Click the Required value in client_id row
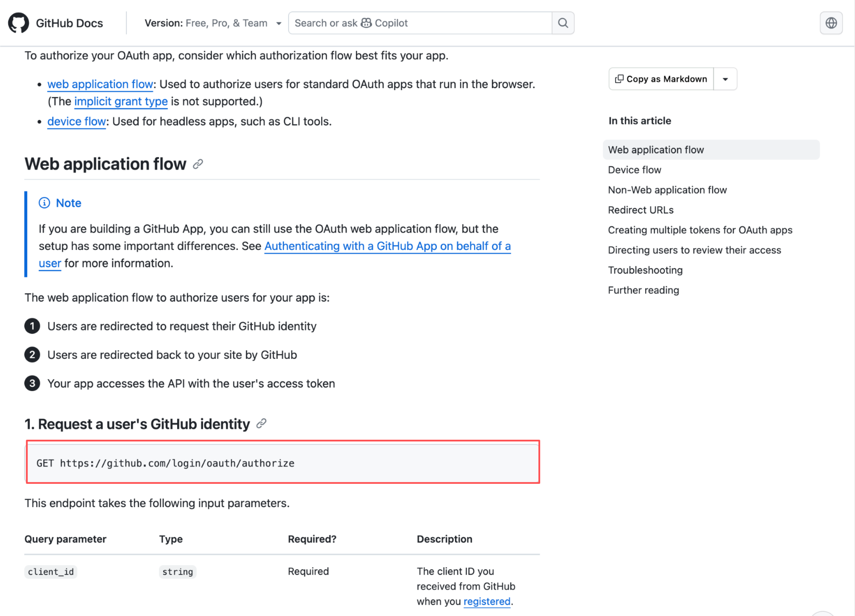 click(308, 572)
